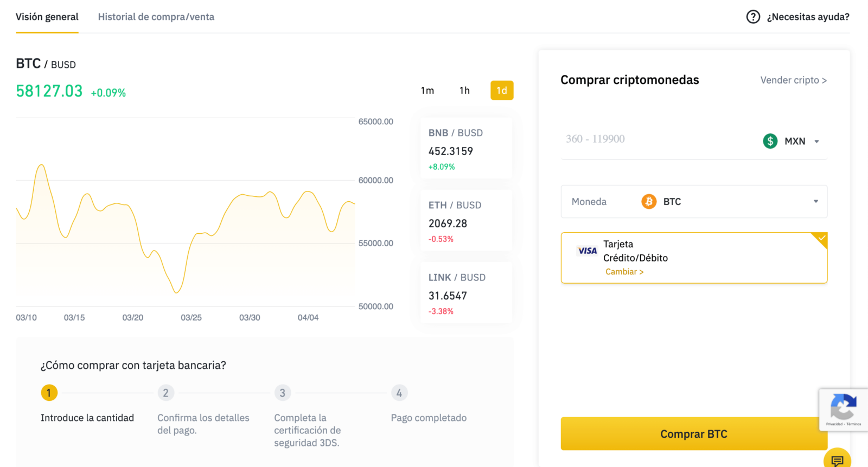Viewport: 868px width, 467px height.
Task: Click the 31.6547 LINK price
Action: (x=448, y=296)
